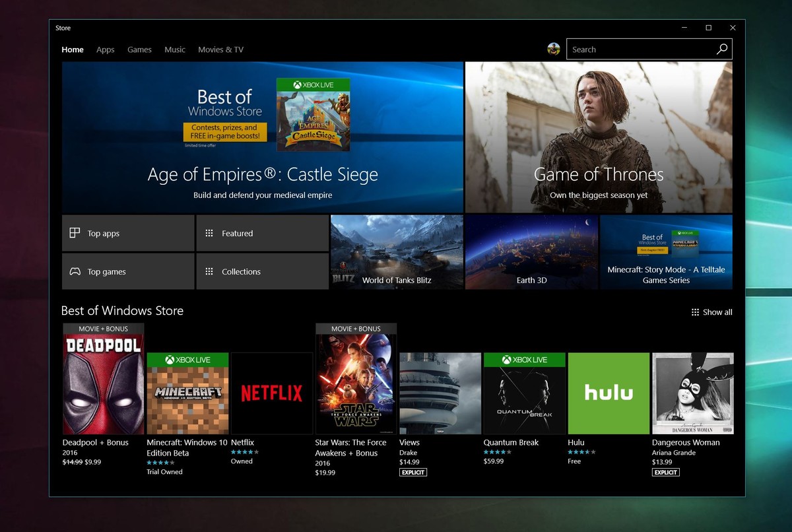Click the Xbox Live badge on Quantum Break tile
The height and width of the screenshot is (532, 792).
coord(525,360)
